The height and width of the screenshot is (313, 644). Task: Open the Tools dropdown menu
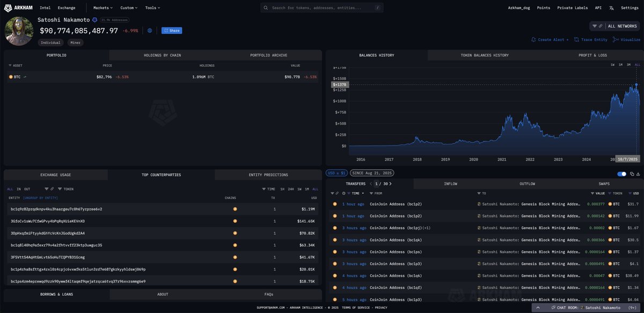[x=152, y=8]
